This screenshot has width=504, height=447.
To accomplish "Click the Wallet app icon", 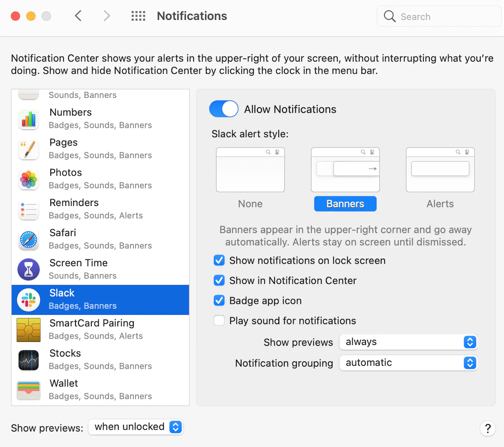I will (x=28, y=390).
